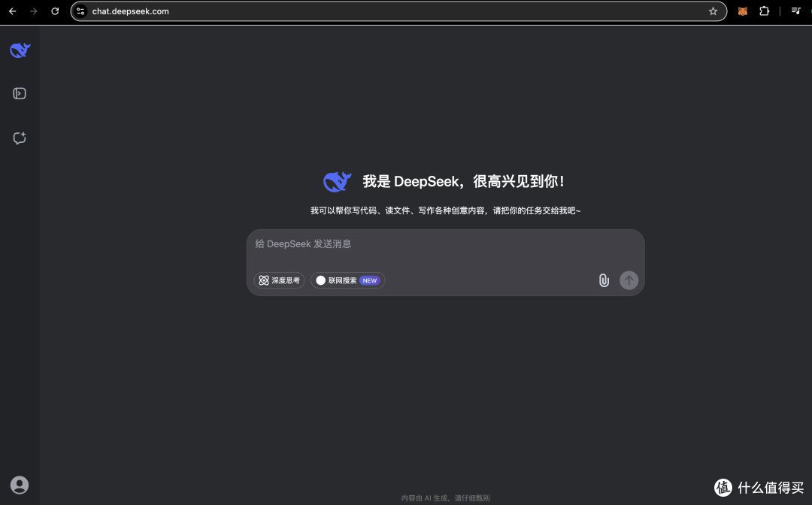The height and width of the screenshot is (505, 812).
Task: Click the large whale logo beside greeting
Action: pos(337,182)
